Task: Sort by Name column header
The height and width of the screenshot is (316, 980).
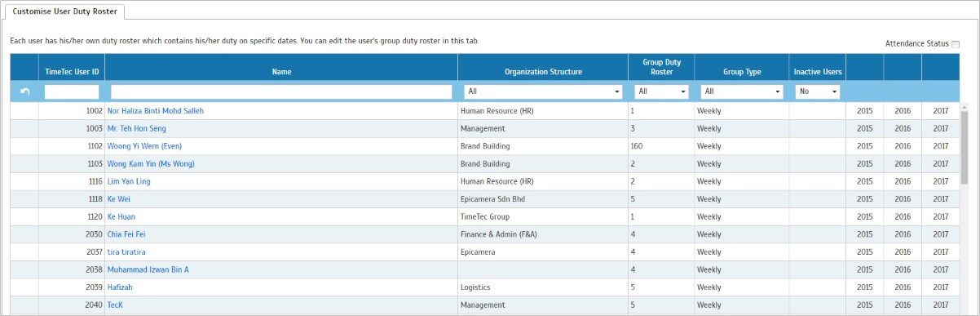Action: (281, 72)
